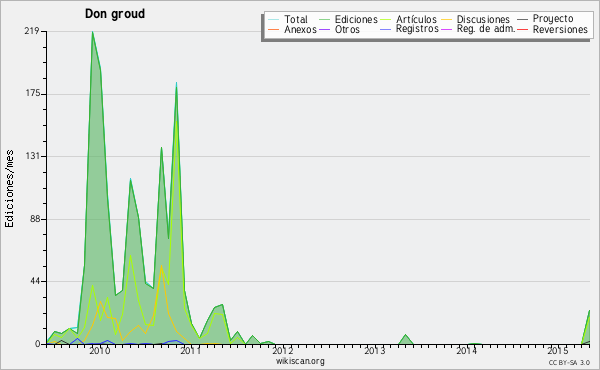Viewport: 600px width, 370px height.
Task: Click the 'CC BY-SA 3.0' license text
Action: click(569, 362)
